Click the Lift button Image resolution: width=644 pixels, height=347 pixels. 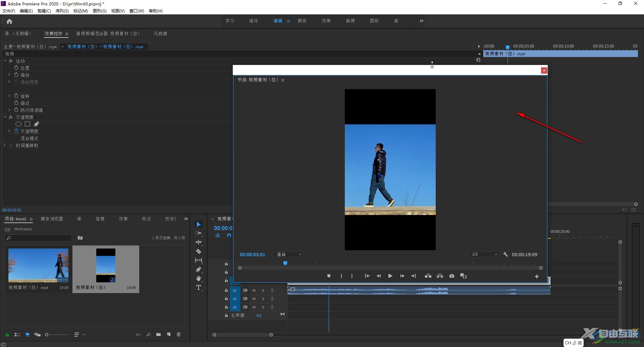point(428,276)
